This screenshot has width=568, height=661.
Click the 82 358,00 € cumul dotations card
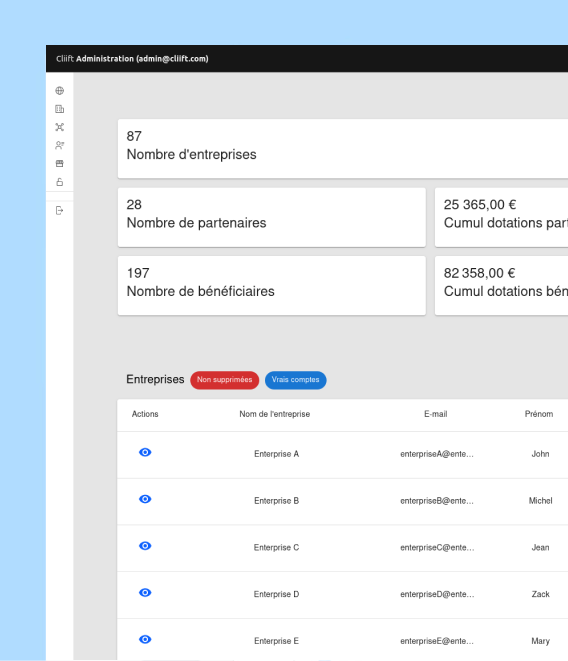pos(501,285)
